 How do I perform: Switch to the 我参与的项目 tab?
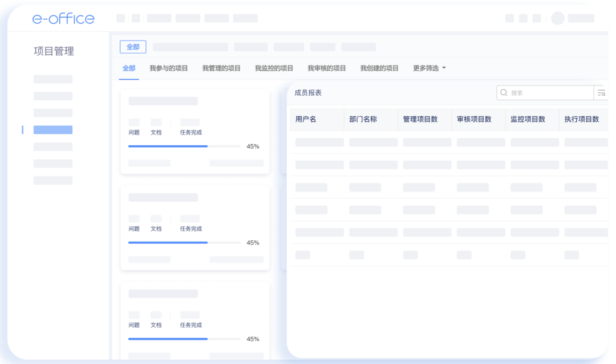[x=171, y=68]
